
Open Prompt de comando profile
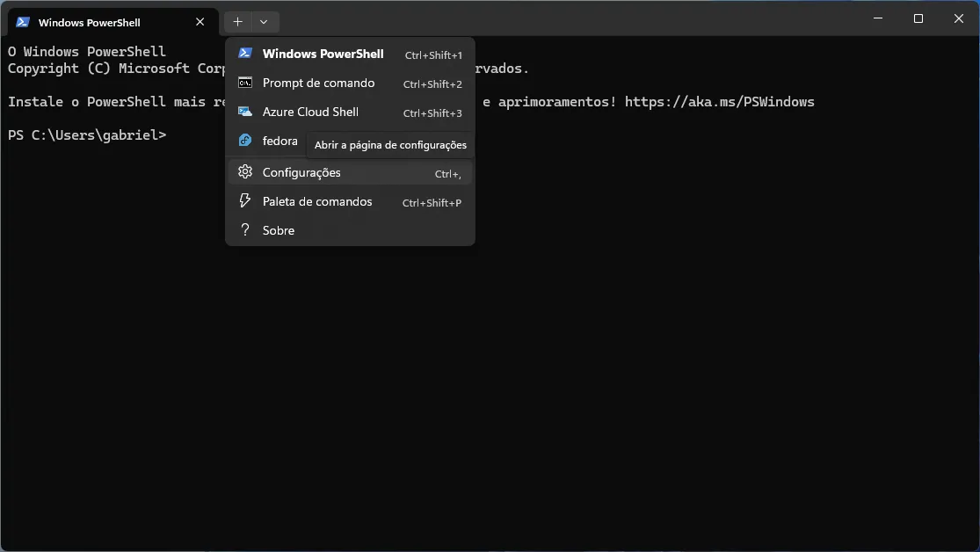[x=350, y=83]
